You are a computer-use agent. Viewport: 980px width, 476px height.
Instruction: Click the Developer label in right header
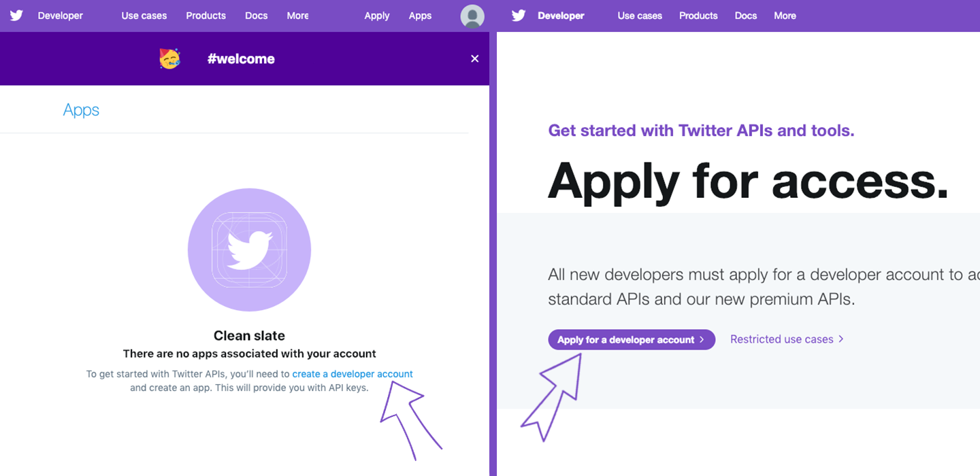coord(561,16)
